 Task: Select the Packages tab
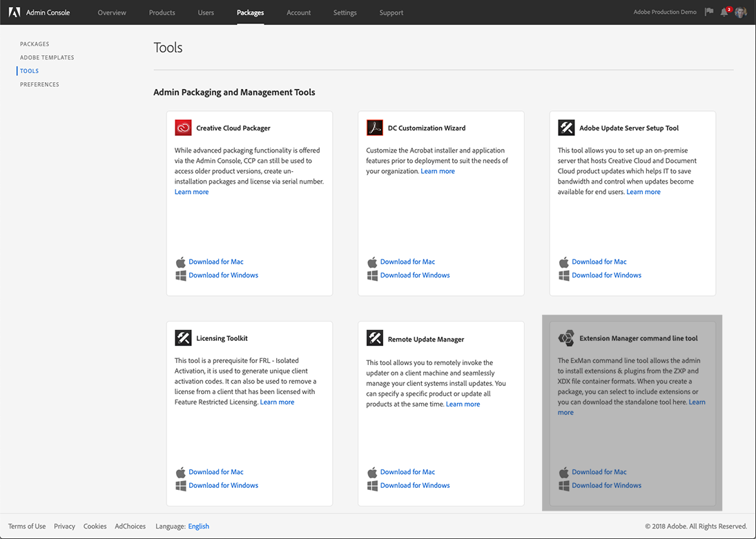click(250, 12)
